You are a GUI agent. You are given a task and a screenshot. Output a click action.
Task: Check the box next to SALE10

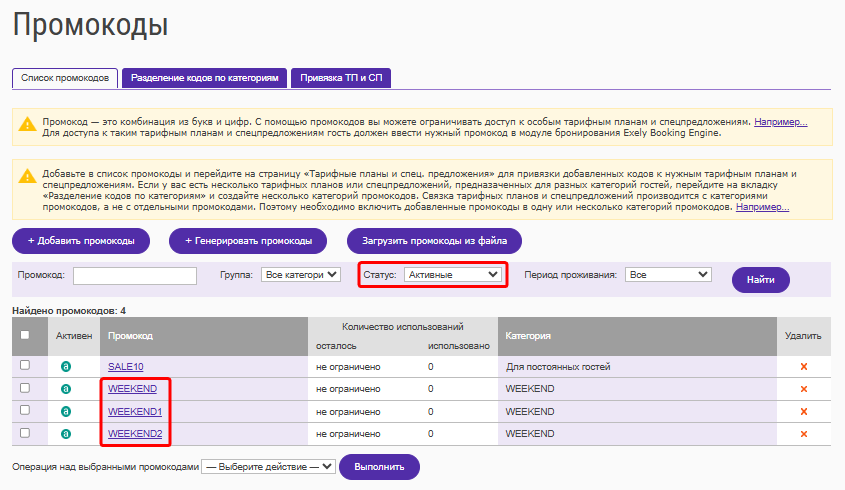pyautogui.click(x=25, y=365)
